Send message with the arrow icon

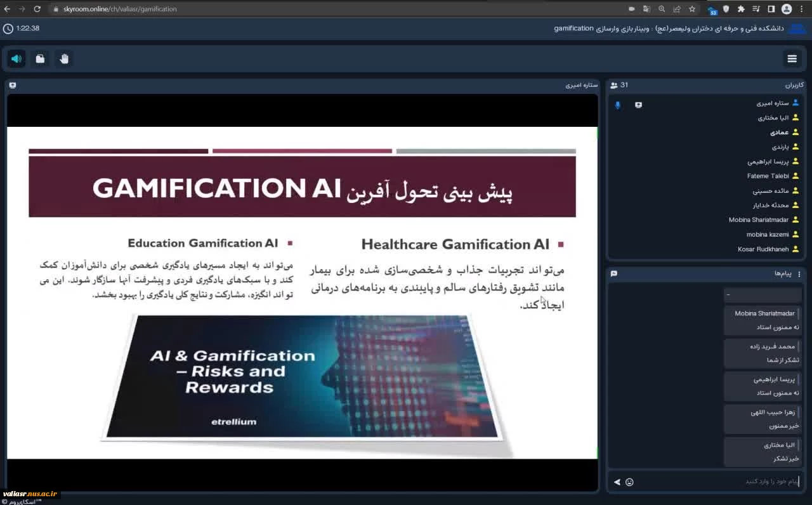coord(617,482)
